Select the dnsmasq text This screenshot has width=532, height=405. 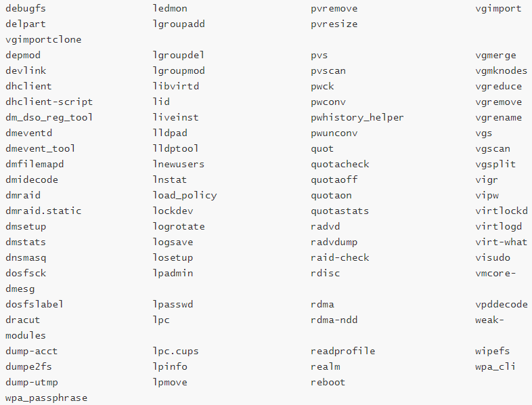coord(26,257)
